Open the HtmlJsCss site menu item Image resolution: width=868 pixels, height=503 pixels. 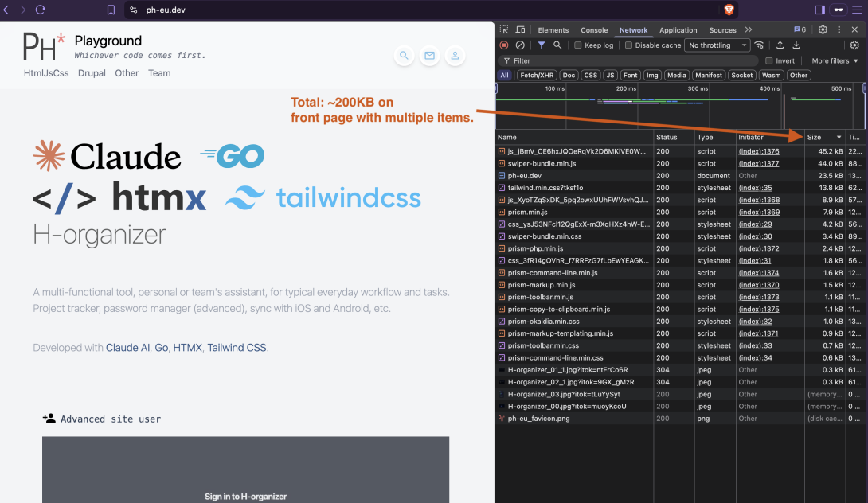tap(46, 73)
